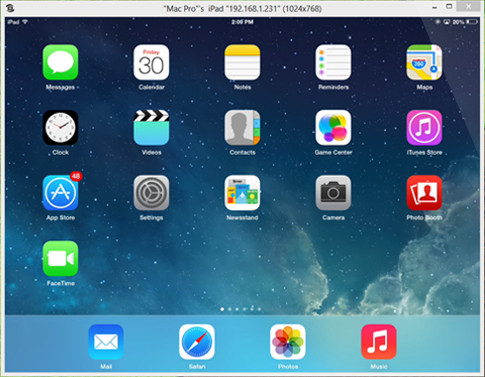Start the FaceTime app
Viewport: 485px width, 377px height.
coord(60,258)
